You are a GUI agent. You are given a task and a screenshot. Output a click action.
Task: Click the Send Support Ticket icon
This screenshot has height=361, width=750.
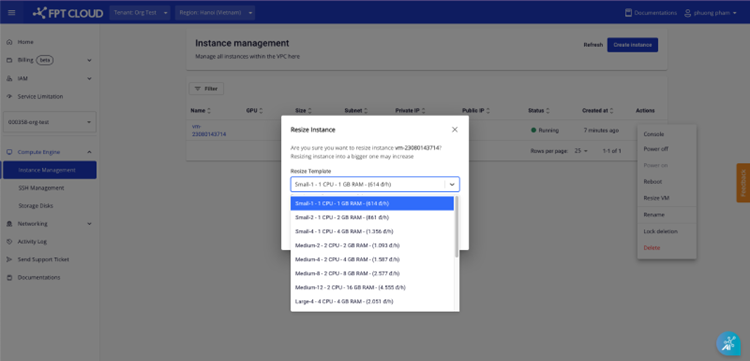[x=9, y=260]
